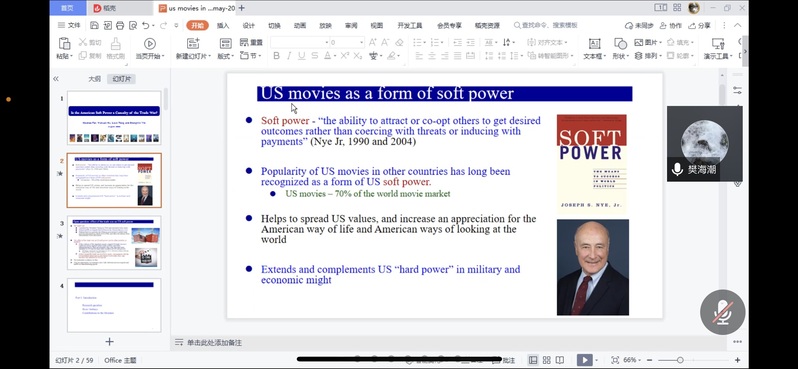Click the Bold formatting icon
The image size is (798, 369).
(x=276, y=56)
